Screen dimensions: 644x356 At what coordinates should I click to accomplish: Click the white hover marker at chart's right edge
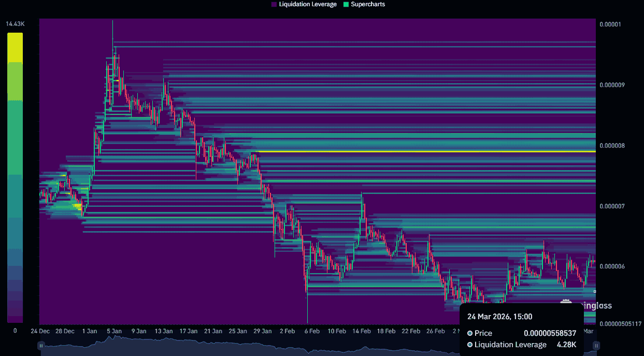coord(595,291)
